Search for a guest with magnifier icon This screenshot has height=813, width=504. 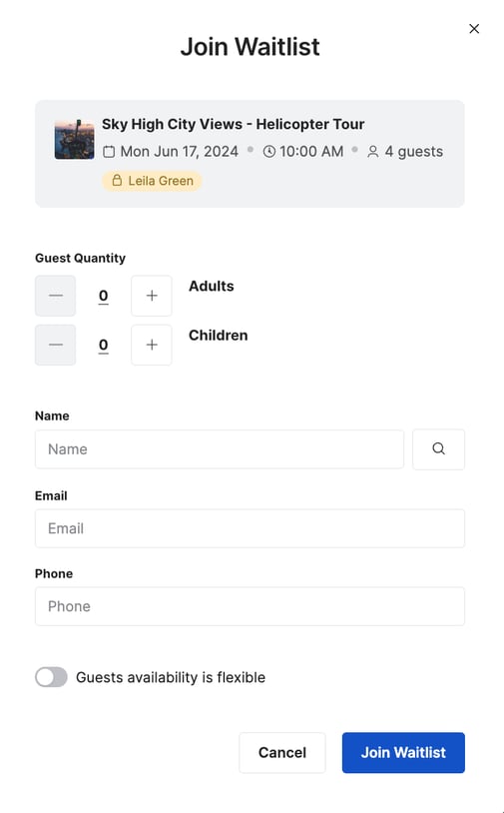point(438,449)
